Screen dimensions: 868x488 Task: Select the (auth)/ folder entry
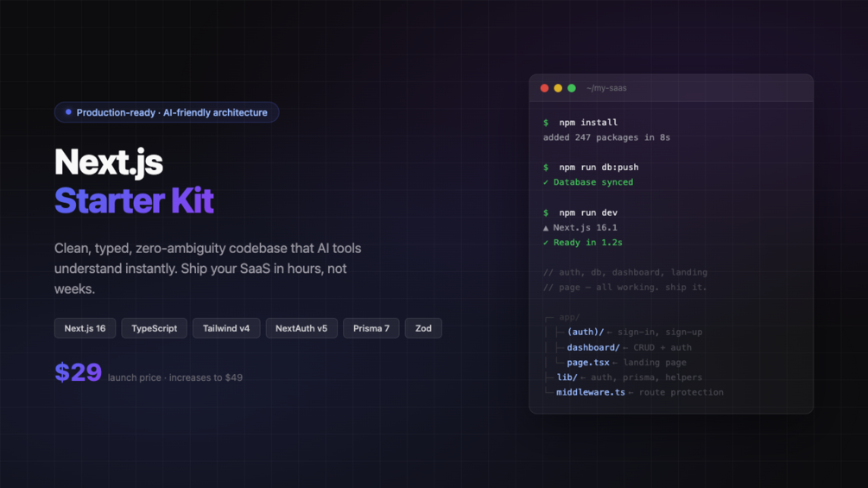click(586, 332)
